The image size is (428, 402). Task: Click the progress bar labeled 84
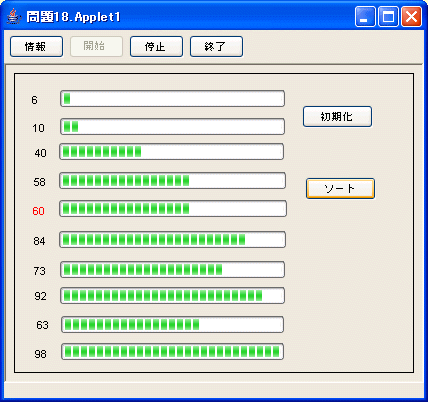pyautogui.click(x=172, y=239)
